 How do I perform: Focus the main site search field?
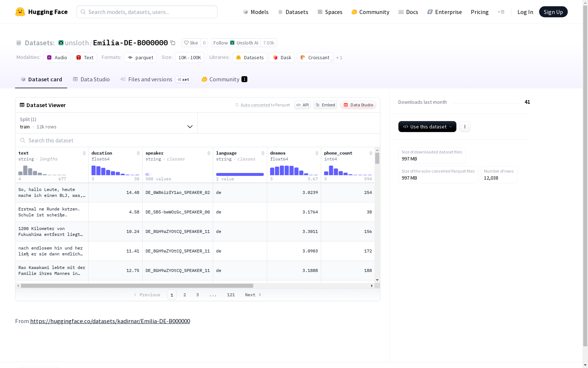pyautogui.click(x=147, y=12)
